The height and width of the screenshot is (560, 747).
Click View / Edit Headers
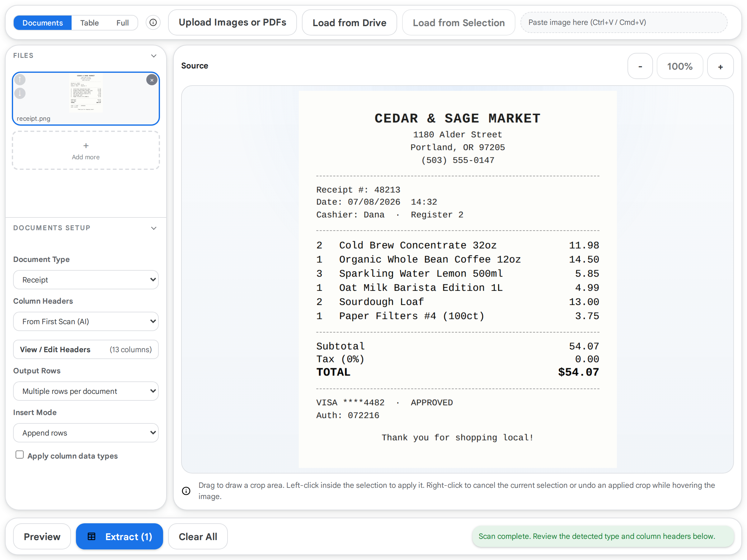pyautogui.click(x=86, y=349)
